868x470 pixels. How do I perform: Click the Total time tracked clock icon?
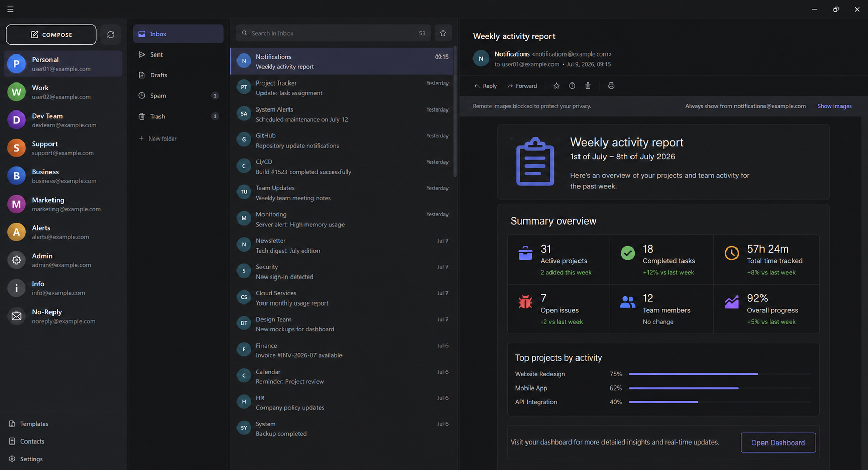pos(731,253)
